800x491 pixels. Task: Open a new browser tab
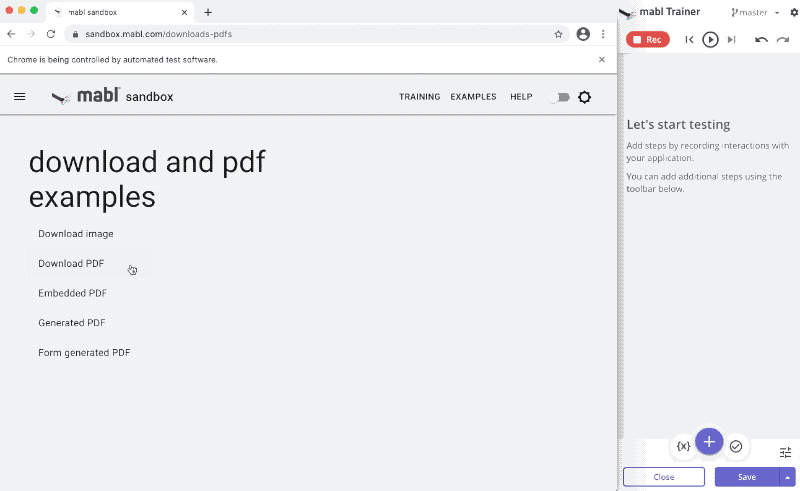[208, 12]
